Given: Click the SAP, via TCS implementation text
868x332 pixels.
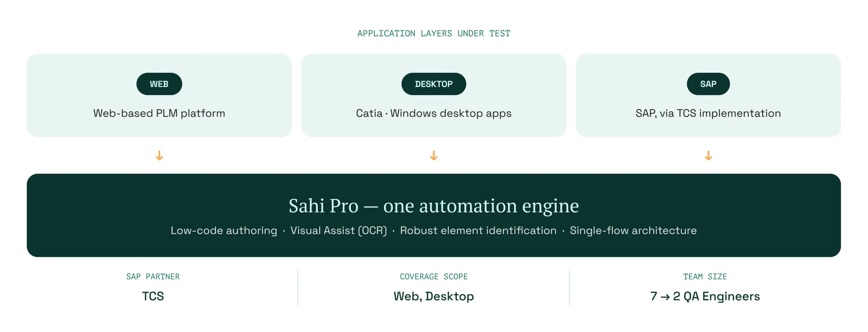Looking at the screenshot, I should click(708, 113).
